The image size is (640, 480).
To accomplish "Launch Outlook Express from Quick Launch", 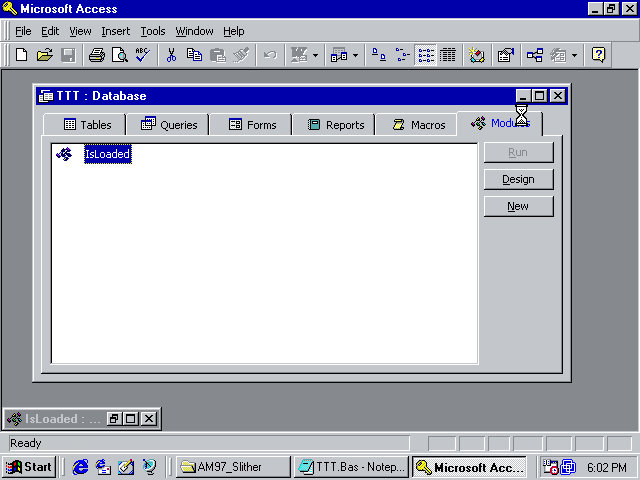I will (103, 467).
